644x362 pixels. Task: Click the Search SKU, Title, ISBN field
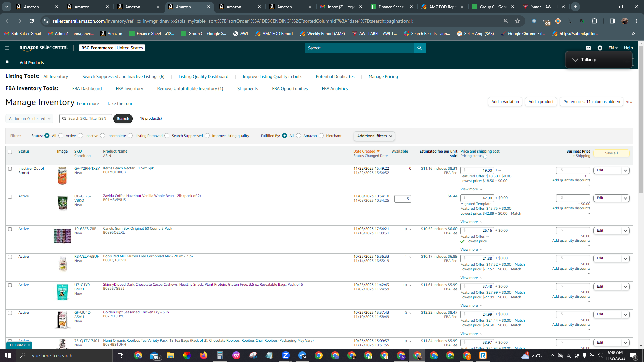click(86, 119)
